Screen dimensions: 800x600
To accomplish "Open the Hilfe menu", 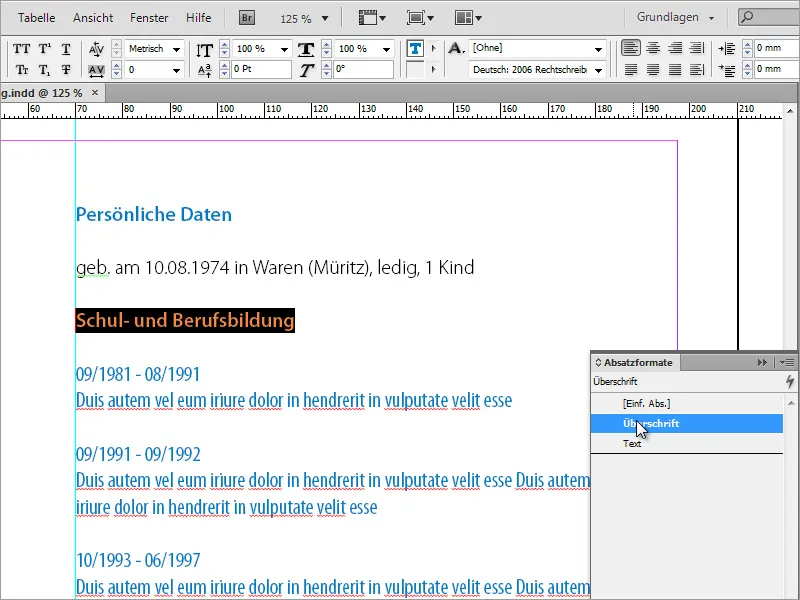I will (x=198, y=18).
